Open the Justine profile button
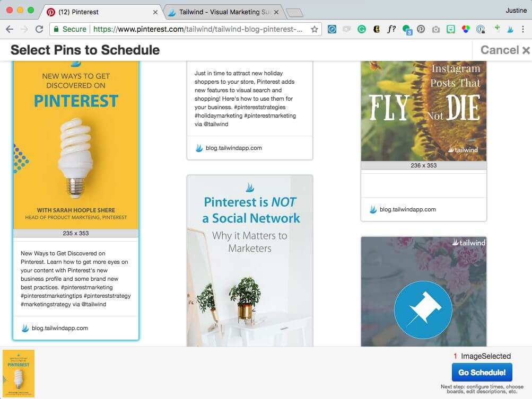Screen dimensions: 532x399 point(516,11)
